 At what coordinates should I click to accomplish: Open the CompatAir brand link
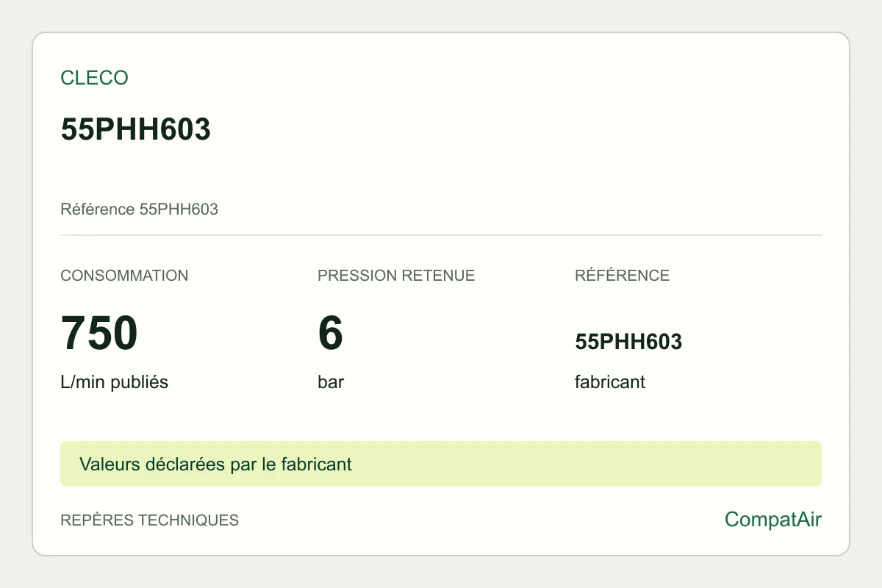pos(773,520)
